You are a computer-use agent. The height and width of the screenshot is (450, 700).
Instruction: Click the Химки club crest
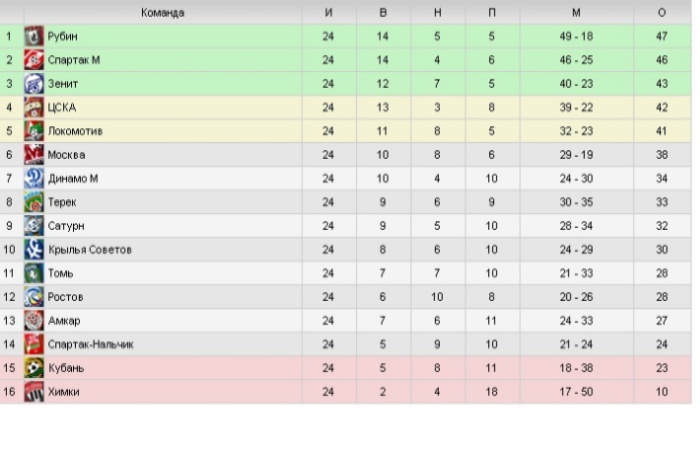[x=34, y=392]
